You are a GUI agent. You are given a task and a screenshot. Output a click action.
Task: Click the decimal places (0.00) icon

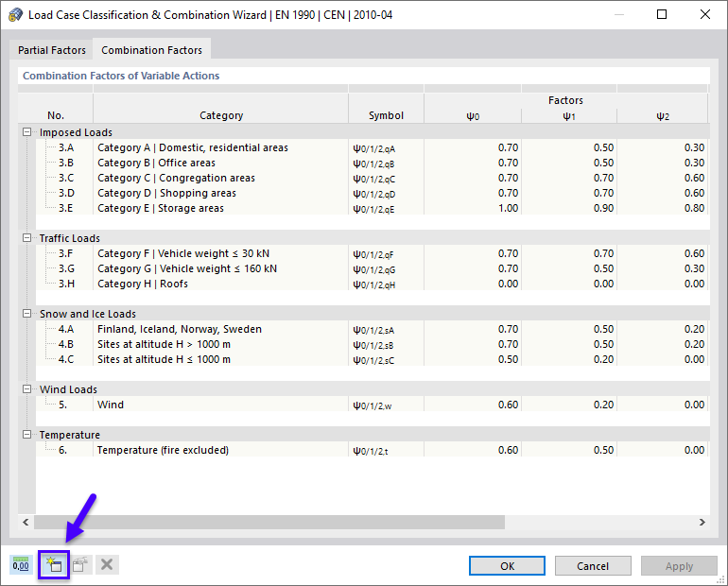point(21,564)
